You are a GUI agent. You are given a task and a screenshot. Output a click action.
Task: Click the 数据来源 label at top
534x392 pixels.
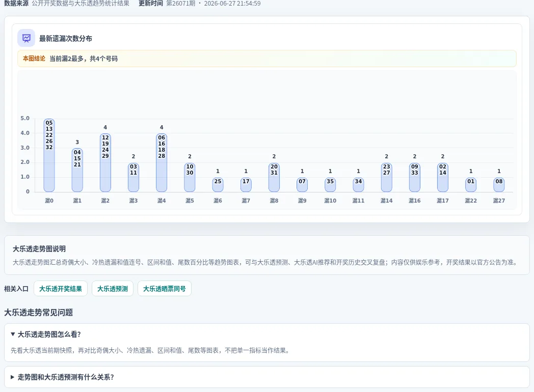(x=16, y=4)
